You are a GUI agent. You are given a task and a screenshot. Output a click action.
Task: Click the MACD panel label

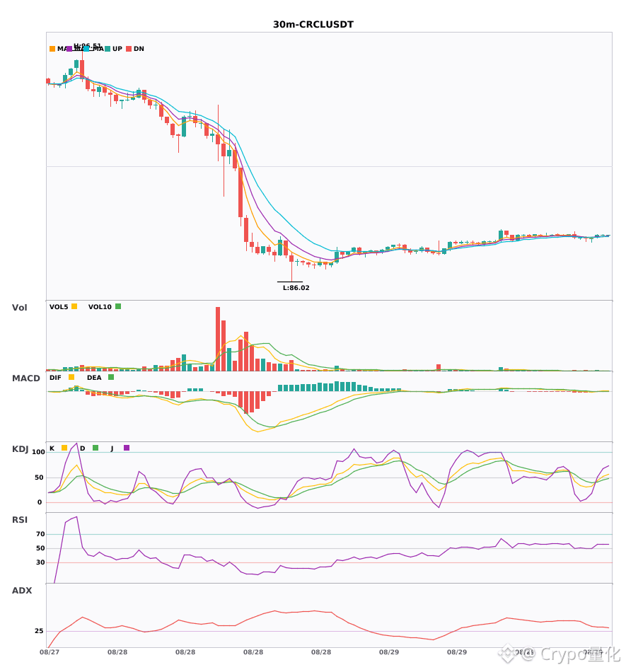coord(25,378)
